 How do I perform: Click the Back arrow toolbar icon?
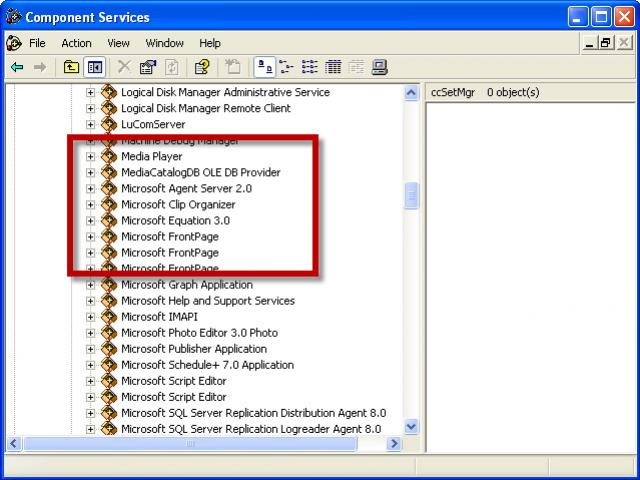pos(17,67)
